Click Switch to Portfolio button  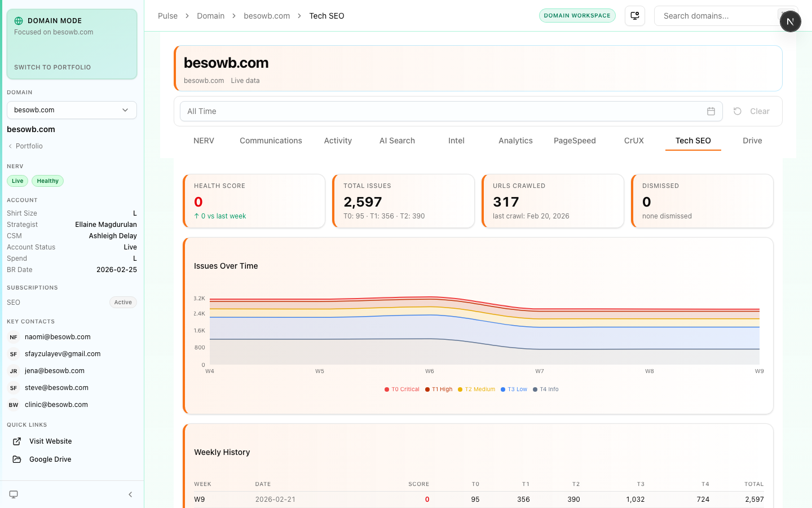[x=52, y=67]
